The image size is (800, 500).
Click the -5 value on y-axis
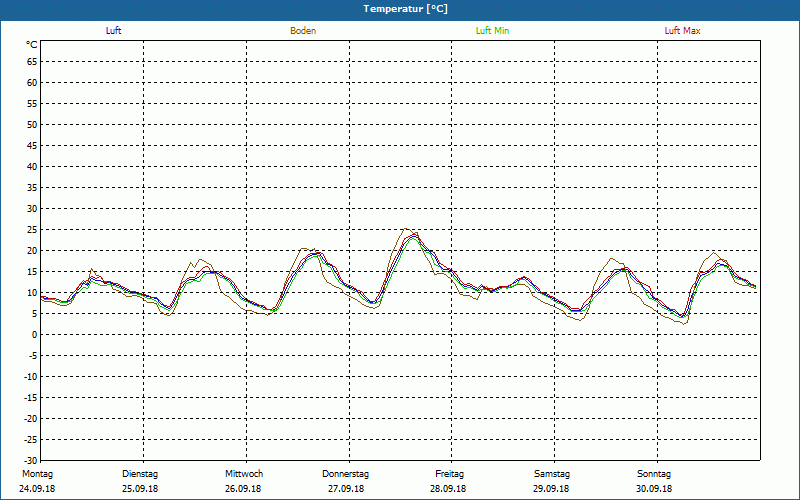[33, 356]
